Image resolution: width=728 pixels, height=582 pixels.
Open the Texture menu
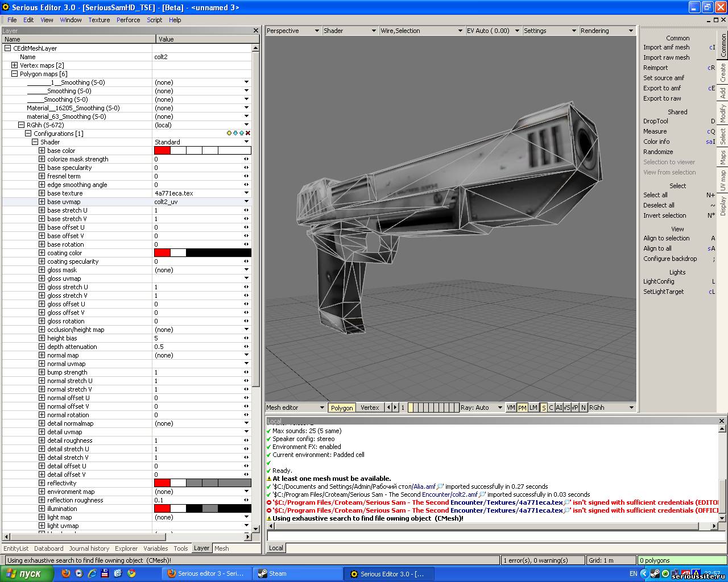click(99, 20)
